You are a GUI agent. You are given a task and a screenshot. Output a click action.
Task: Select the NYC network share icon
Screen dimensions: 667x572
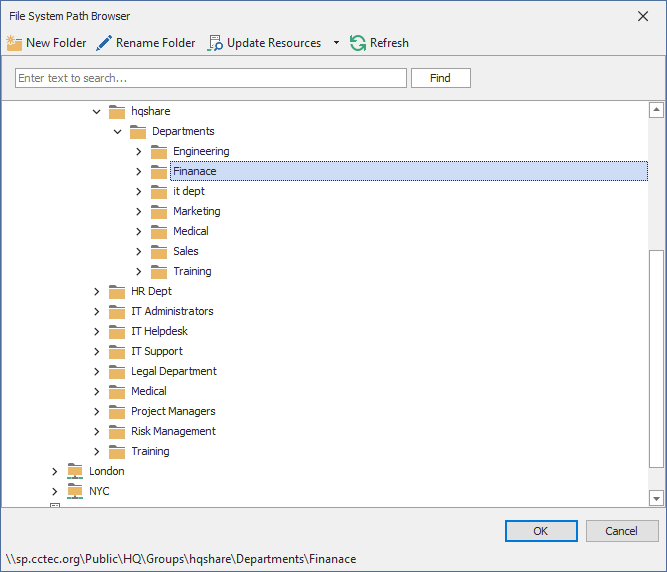(75, 491)
